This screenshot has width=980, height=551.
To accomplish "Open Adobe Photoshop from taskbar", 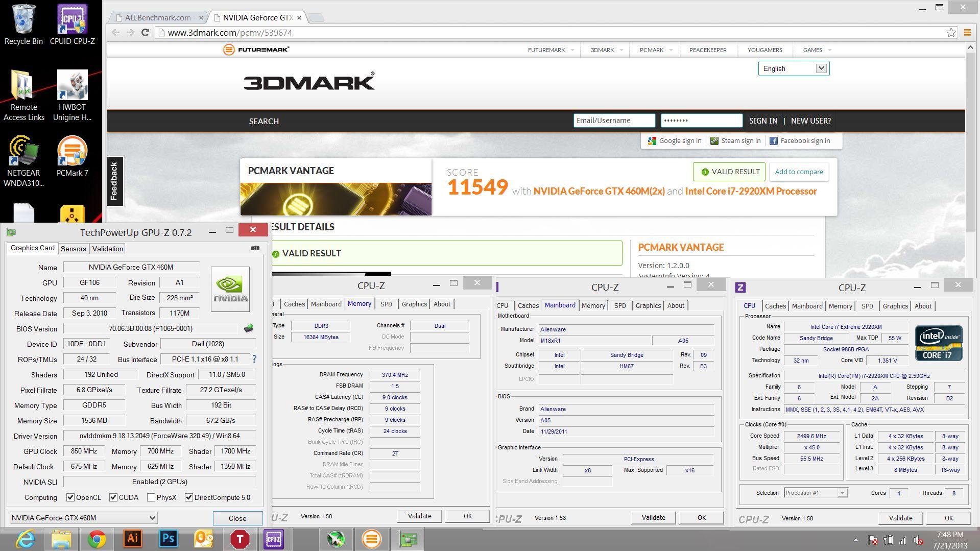I will point(168,539).
